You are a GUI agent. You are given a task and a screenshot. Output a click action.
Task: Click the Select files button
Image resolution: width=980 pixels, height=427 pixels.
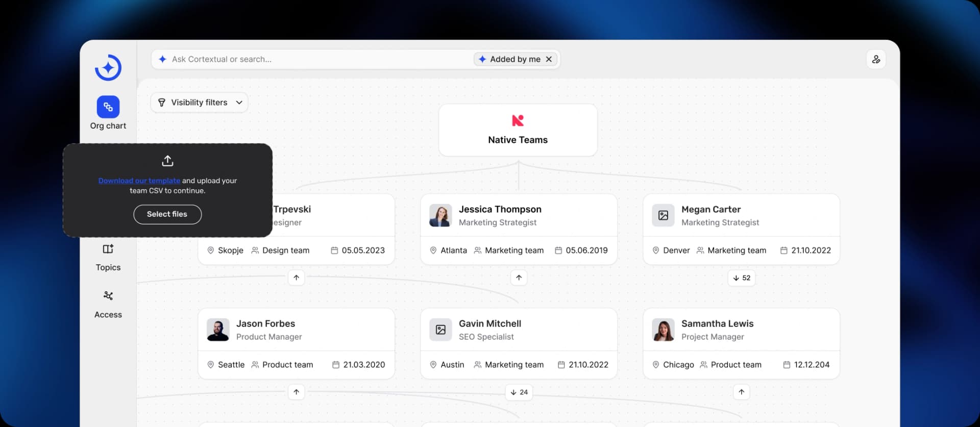167,214
